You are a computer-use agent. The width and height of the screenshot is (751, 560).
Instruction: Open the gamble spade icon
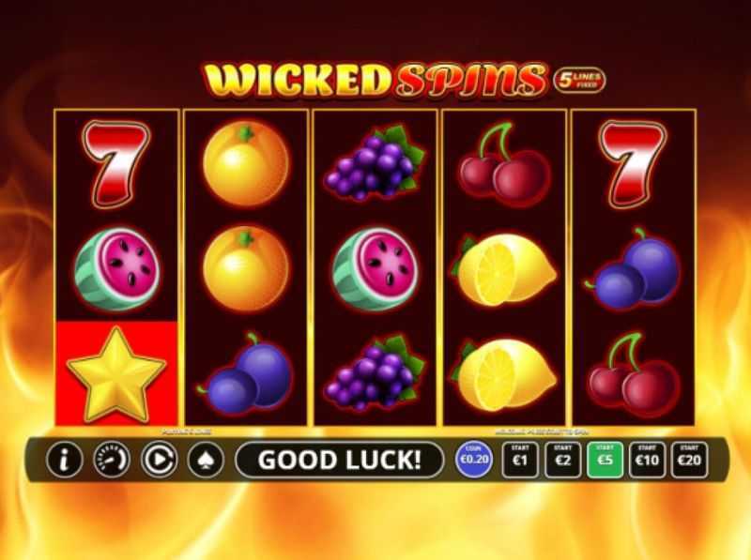(206, 460)
